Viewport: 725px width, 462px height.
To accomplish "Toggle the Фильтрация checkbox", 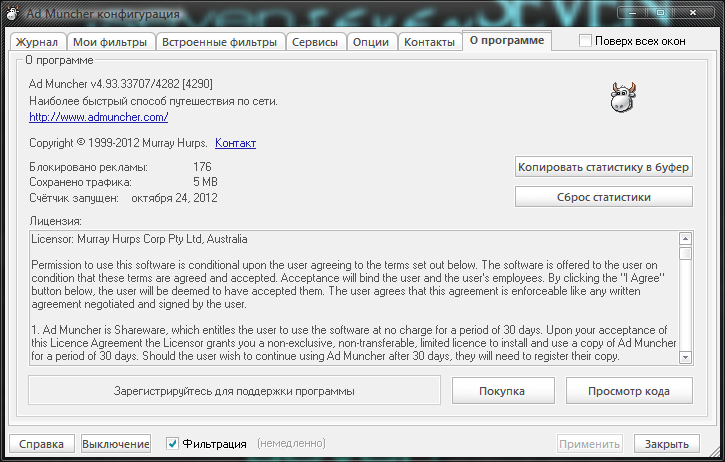I will [x=172, y=444].
